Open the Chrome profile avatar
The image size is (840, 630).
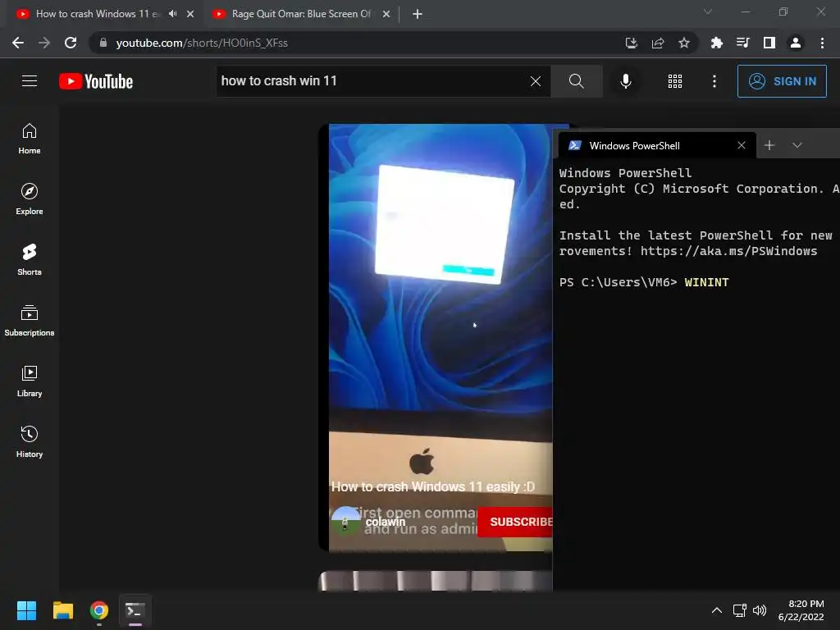pyautogui.click(x=796, y=43)
